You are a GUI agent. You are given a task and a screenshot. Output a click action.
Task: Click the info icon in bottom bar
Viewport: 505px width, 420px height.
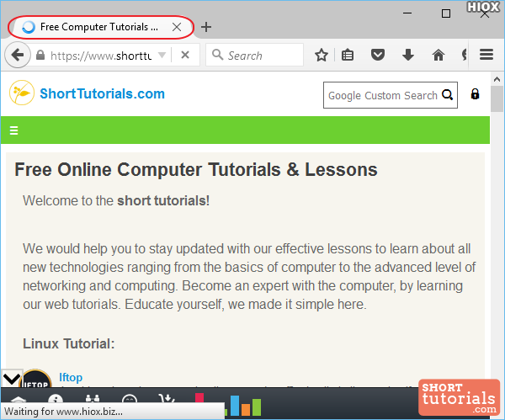pyautogui.click(x=56, y=399)
